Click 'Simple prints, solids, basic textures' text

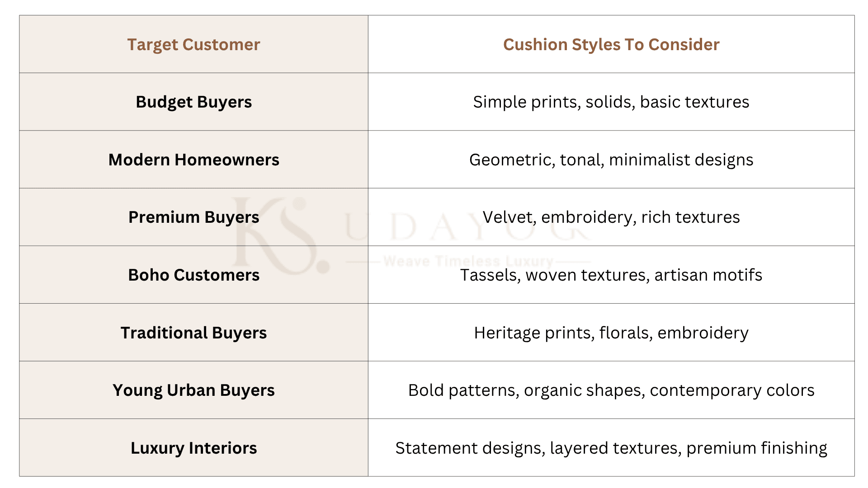[x=611, y=102]
